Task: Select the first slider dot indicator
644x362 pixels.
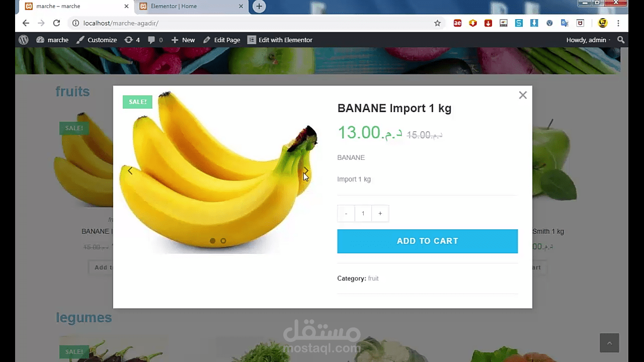Action: point(212,241)
